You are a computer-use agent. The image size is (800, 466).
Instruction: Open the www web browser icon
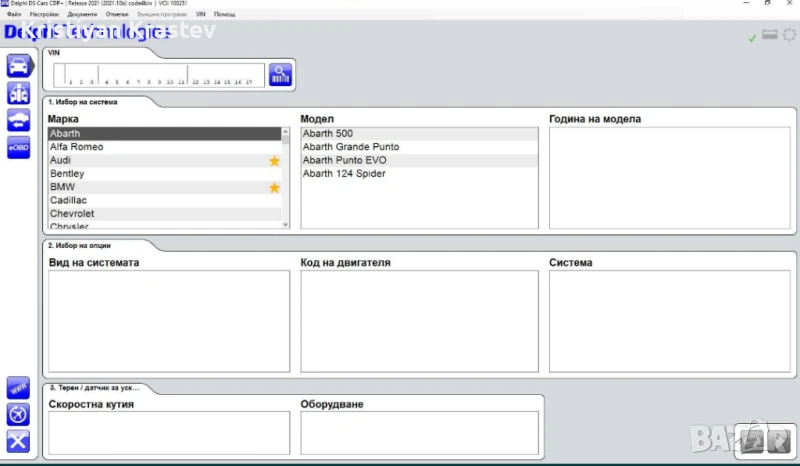tap(18, 388)
